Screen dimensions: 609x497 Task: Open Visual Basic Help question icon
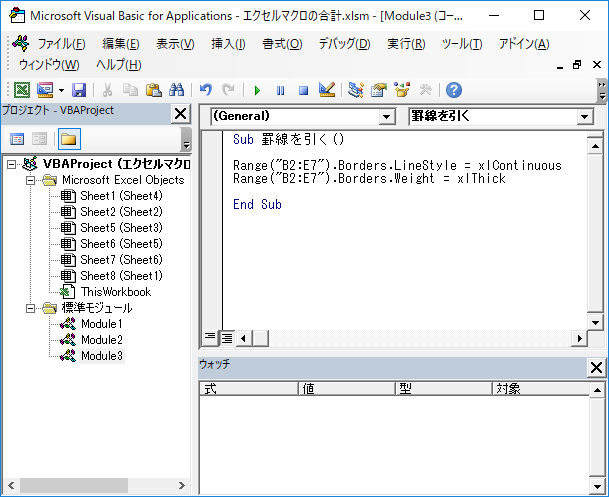[x=454, y=90]
